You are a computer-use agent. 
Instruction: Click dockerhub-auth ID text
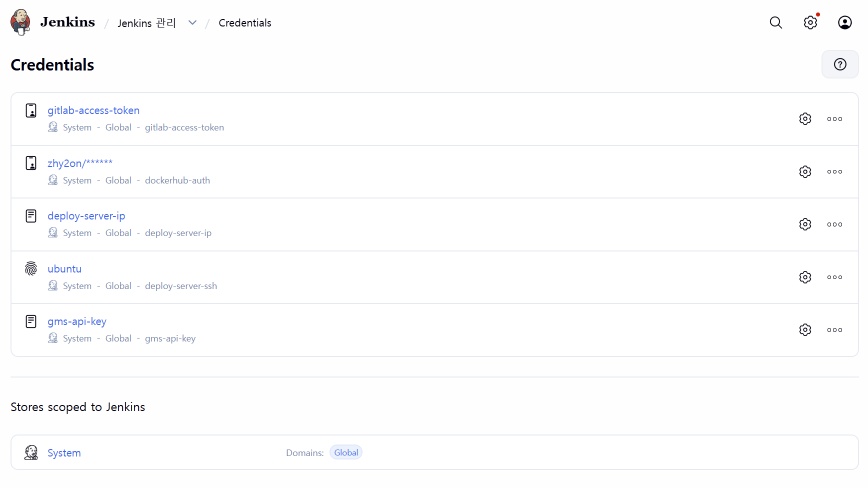(x=177, y=180)
